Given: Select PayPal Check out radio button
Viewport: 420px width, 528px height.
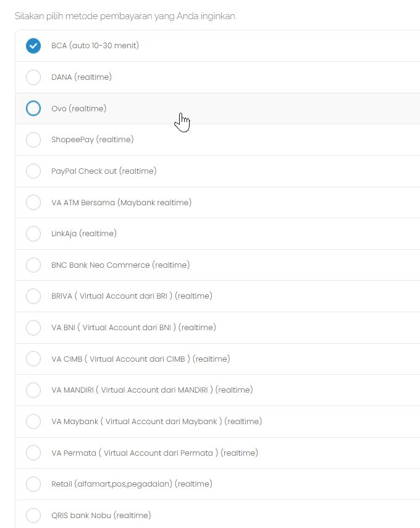Looking at the screenshot, I should [33, 171].
